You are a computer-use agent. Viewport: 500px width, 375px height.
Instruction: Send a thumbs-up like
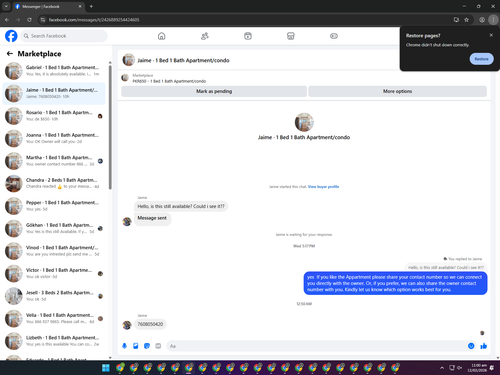(x=484, y=346)
